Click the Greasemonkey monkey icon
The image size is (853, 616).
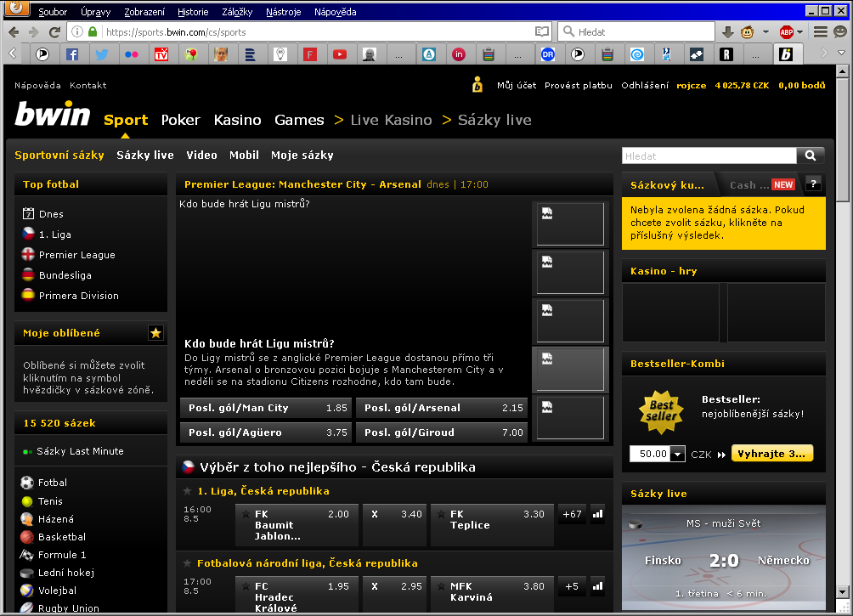[x=748, y=32]
